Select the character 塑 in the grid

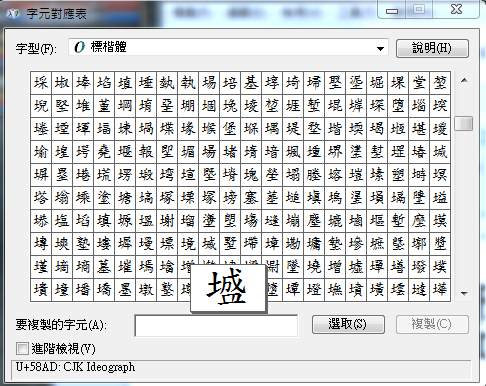398,175
